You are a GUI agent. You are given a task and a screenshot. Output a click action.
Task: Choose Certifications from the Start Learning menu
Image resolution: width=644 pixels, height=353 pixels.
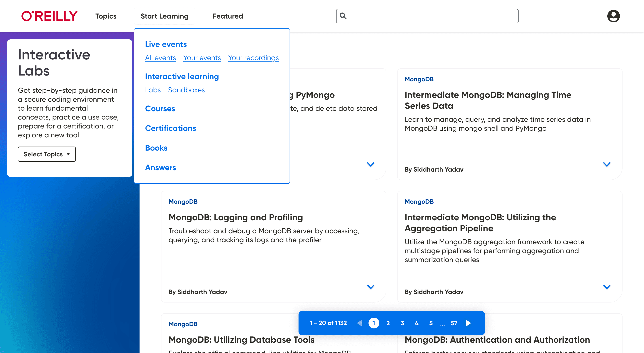[170, 128]
